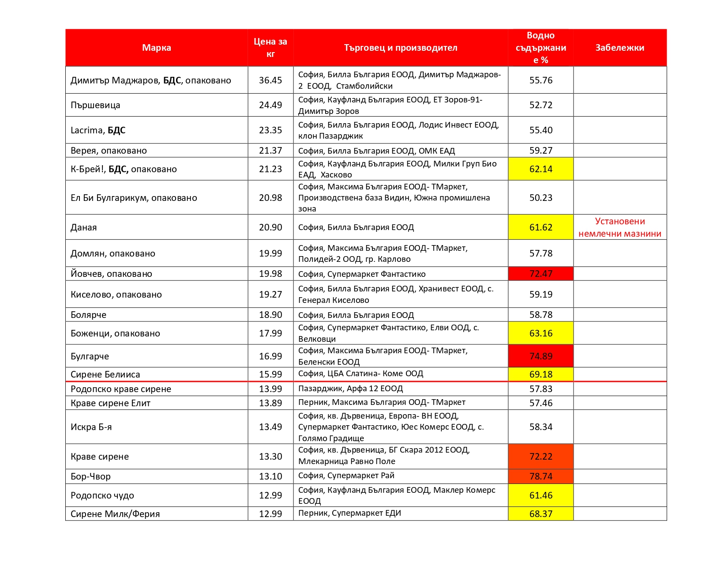Click the yellow 69.18 cell

point(540,374)
